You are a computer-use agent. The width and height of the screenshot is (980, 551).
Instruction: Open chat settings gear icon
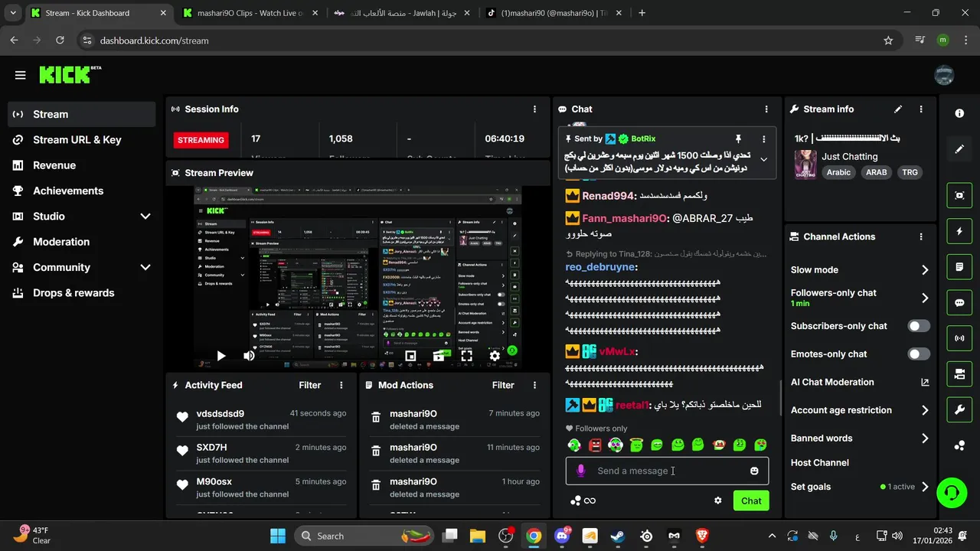(718, 500)
